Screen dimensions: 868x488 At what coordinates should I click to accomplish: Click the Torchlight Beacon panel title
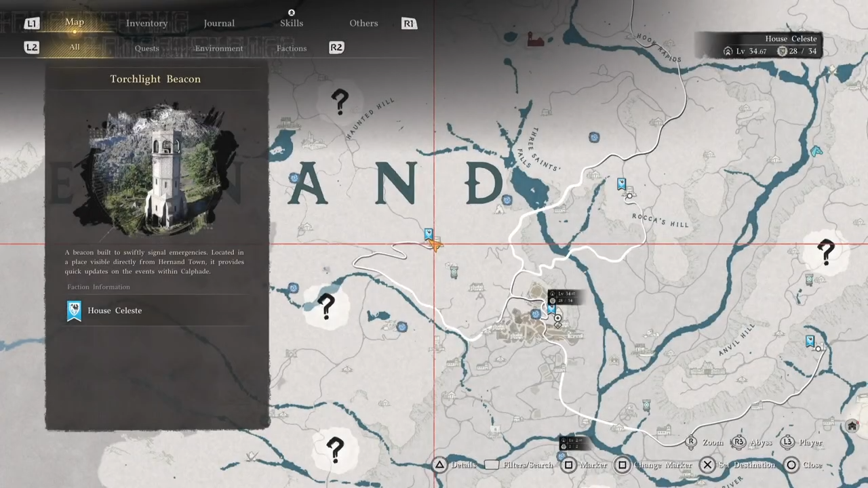(155, 79)
